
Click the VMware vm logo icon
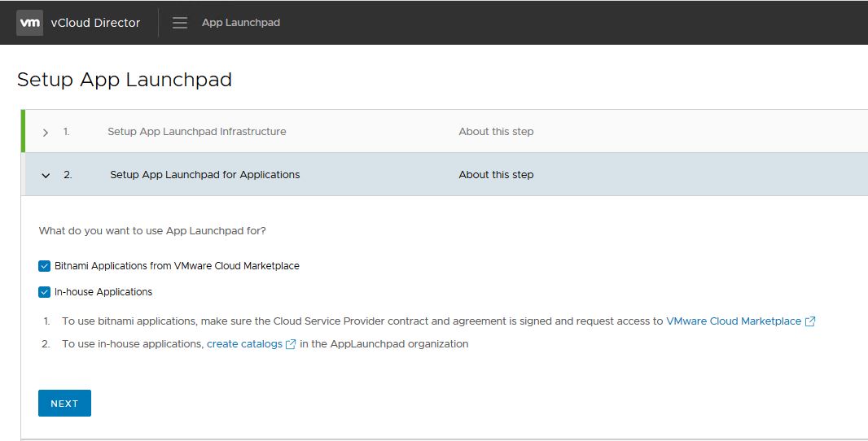(30, 23)
